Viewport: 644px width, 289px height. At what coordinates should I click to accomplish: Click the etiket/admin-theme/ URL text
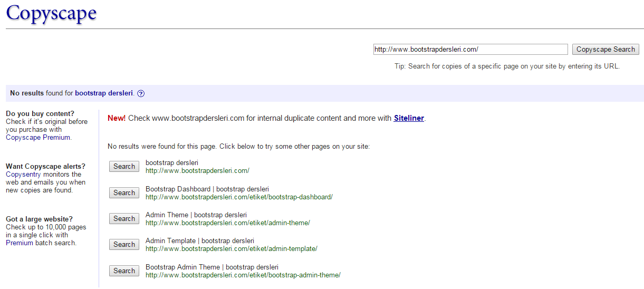pos(228,223)
